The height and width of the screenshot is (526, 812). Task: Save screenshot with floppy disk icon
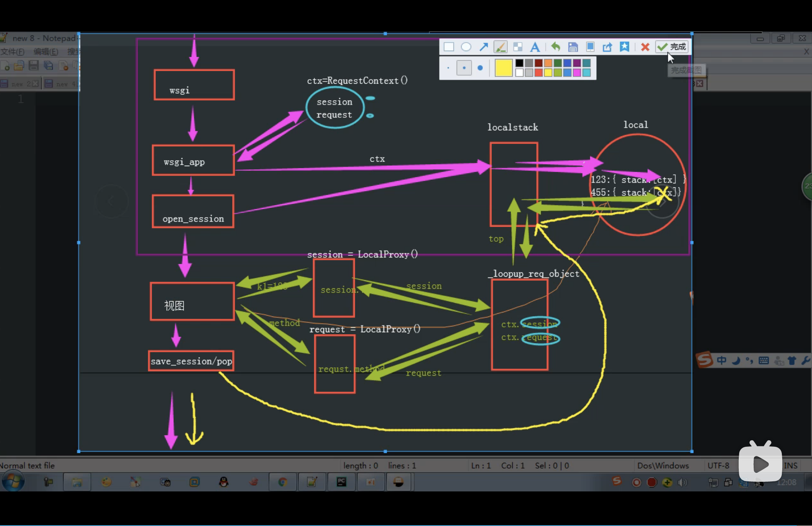[573, 47]
